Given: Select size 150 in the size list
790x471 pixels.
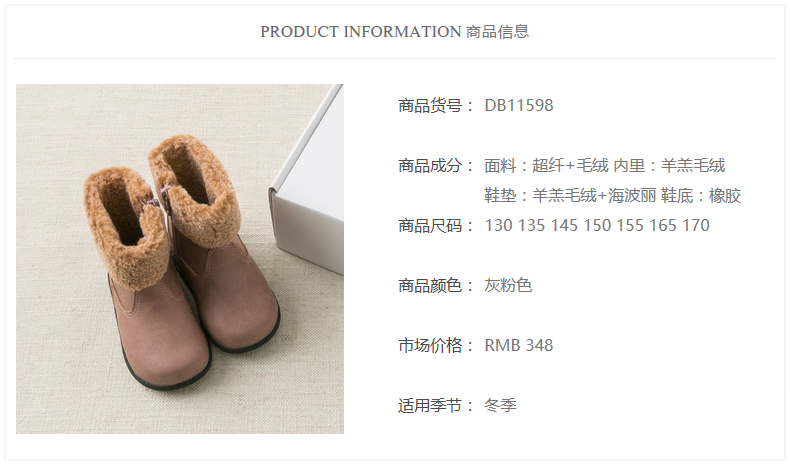Looking at the screenshot, I should (x=597, y=225).
